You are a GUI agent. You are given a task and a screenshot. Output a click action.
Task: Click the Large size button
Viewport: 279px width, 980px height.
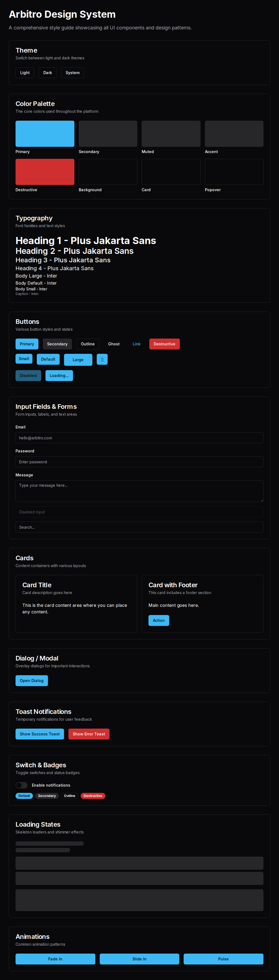pos(78,360)
